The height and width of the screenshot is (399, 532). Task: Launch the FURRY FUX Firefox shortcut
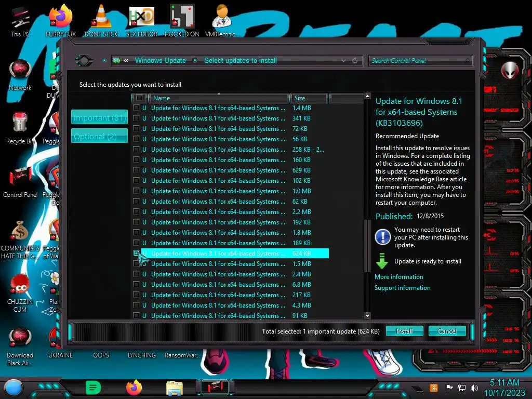(61, 20)
